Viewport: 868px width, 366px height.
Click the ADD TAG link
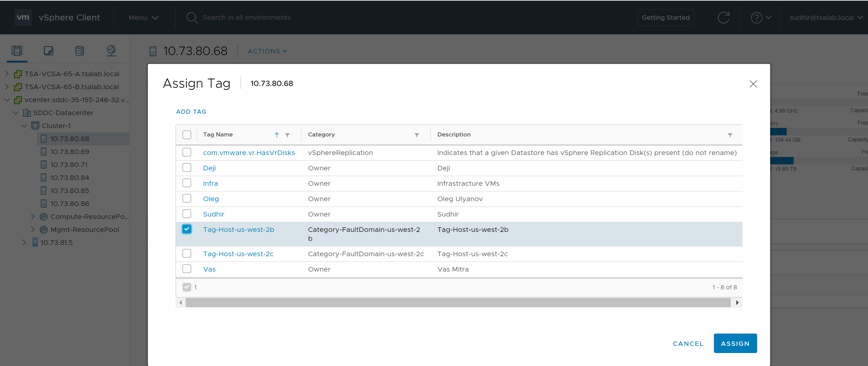tap(191, 112)
